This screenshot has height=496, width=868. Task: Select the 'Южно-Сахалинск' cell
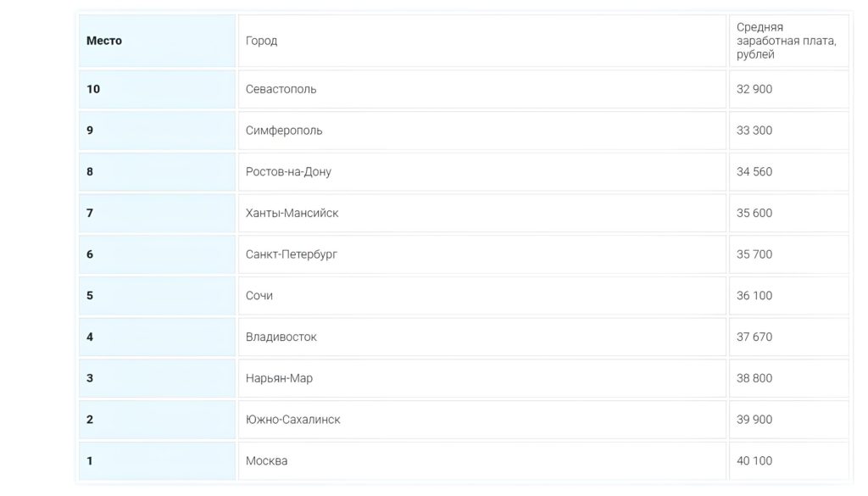(x=293, y=420)
